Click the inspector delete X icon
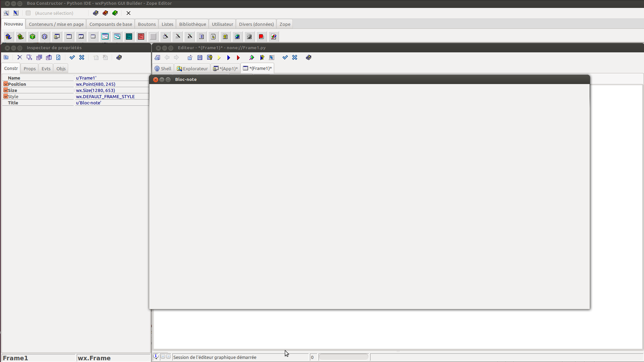Image resolution: width=644 pixels, height=362 pixels. pos(20,58)
